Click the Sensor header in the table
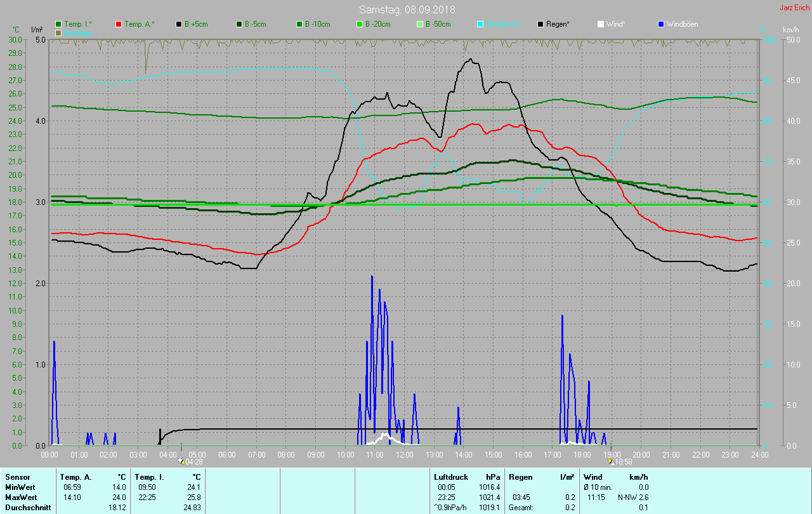This screenshot has width=812, height=514. pos(17,477)
